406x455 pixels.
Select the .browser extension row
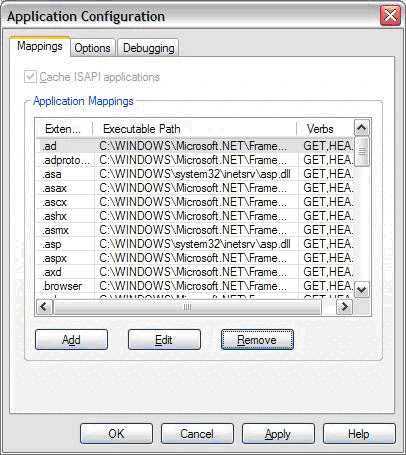(x=195, y=286)
